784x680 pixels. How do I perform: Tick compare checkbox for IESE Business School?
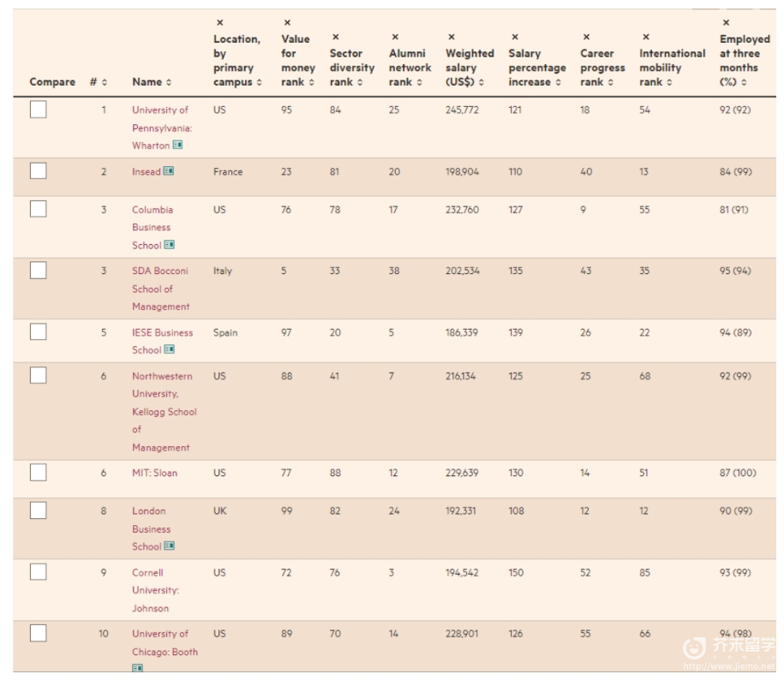point(38,331)
